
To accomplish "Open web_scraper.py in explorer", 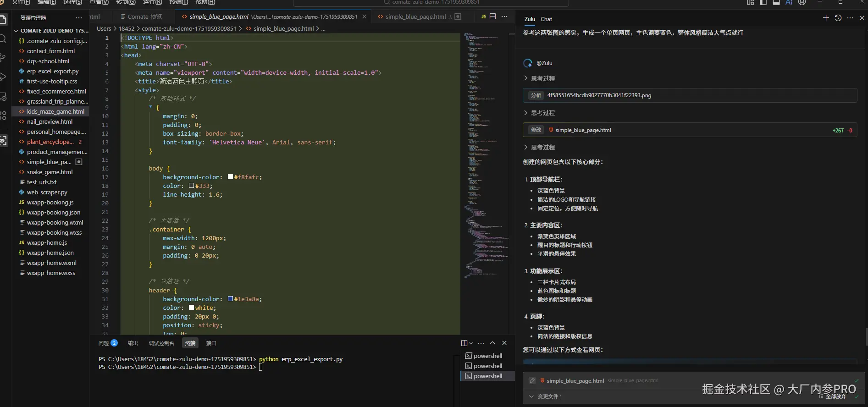I will tap(50, 192).
